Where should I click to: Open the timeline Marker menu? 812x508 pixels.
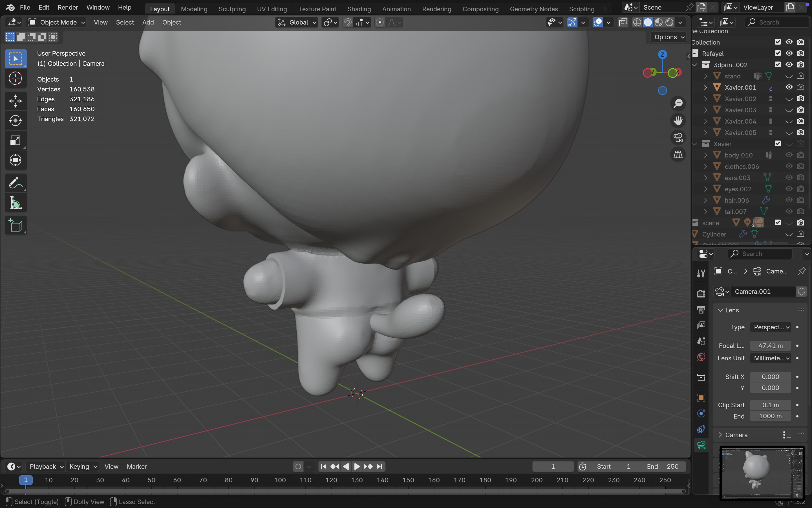[x=136, y=466]
